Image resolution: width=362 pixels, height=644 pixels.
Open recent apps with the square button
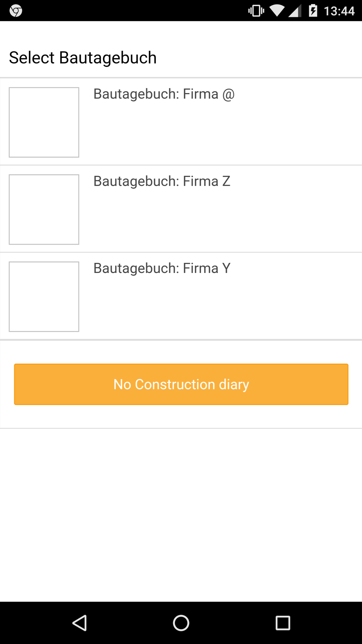[282, 623]
